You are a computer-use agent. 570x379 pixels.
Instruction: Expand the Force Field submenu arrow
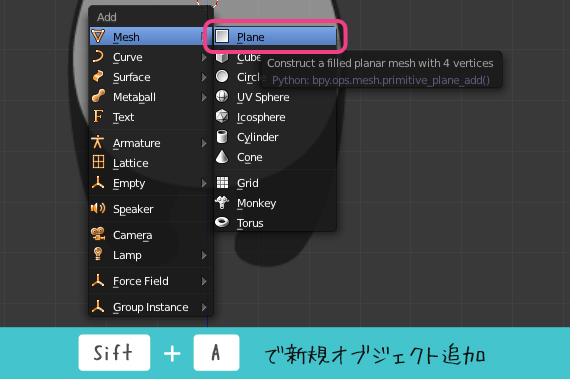pos(204,281)
